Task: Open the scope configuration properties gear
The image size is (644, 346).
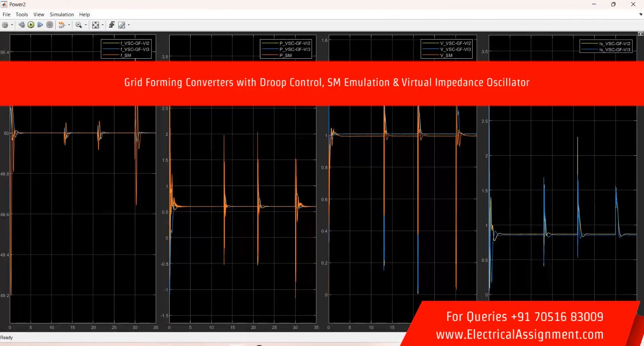Action: tap(5, 25)
